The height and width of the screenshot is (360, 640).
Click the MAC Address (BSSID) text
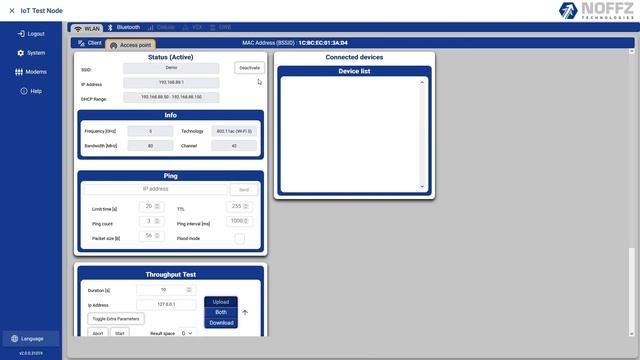(295, 43)
